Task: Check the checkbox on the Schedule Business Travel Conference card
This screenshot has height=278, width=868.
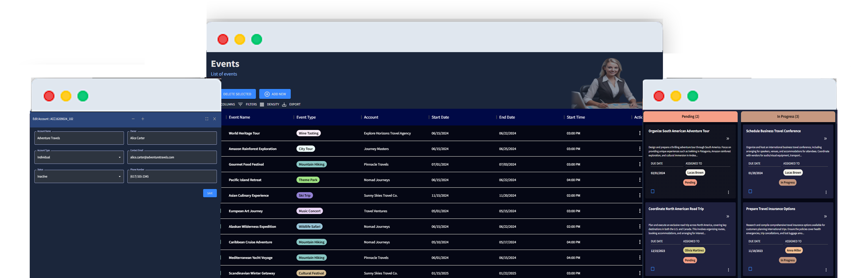Action: (750, 191)
